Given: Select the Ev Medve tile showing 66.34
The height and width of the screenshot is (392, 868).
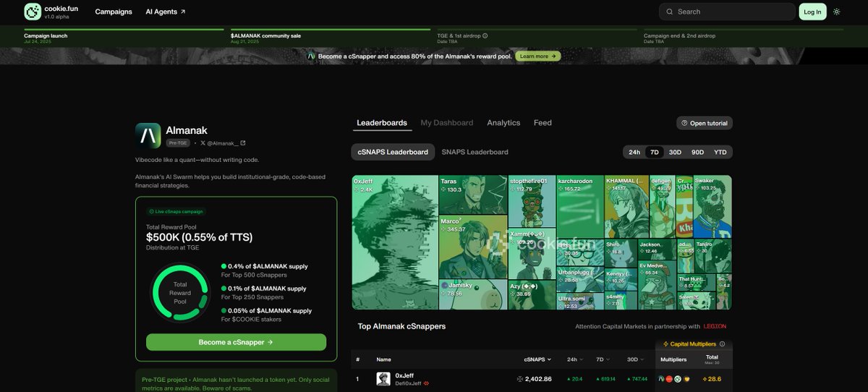Looking at the screenshot, I should coord(657,286).
